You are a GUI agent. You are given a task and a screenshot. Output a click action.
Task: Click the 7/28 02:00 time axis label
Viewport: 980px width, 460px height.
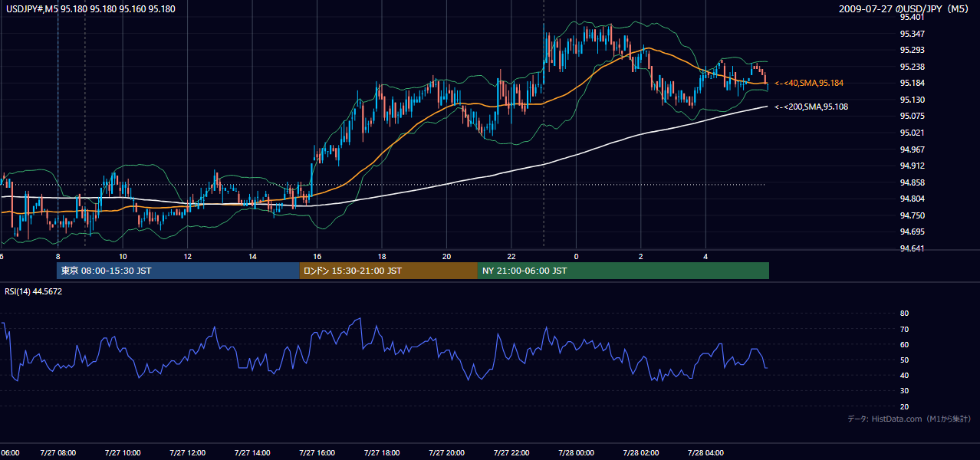[641, 453]
